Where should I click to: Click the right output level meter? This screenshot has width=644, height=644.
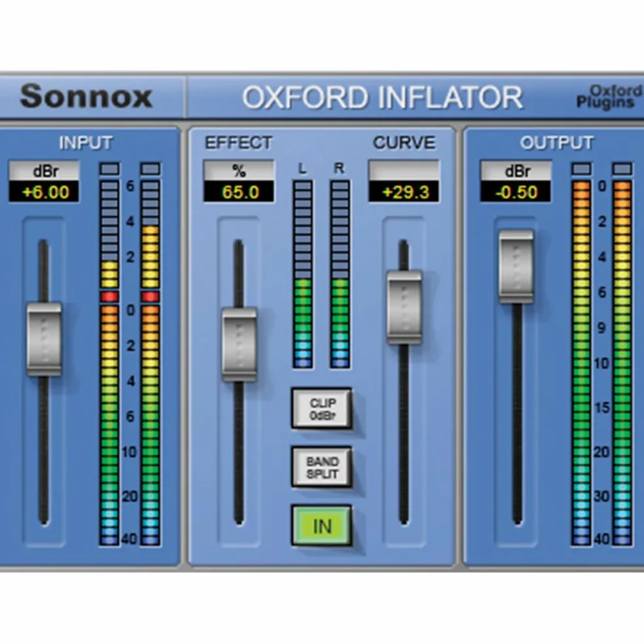coord(622,363)
